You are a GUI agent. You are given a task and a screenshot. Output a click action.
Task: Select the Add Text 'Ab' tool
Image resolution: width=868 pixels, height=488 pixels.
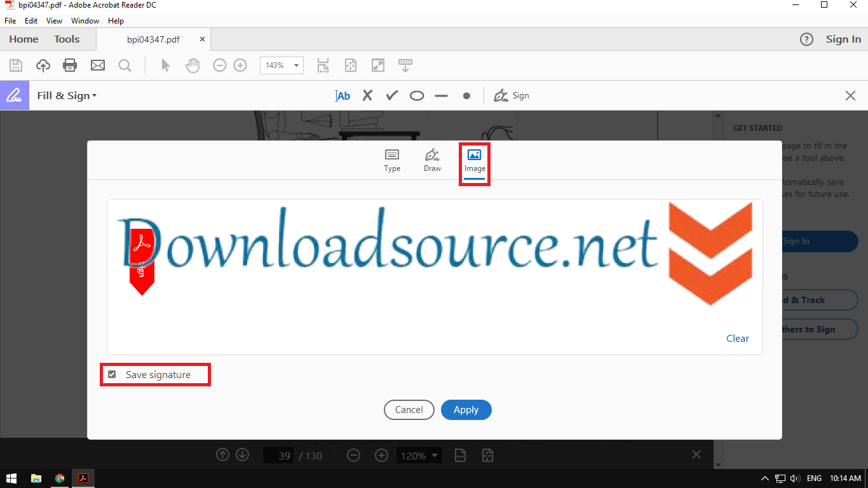pos(342,96)
